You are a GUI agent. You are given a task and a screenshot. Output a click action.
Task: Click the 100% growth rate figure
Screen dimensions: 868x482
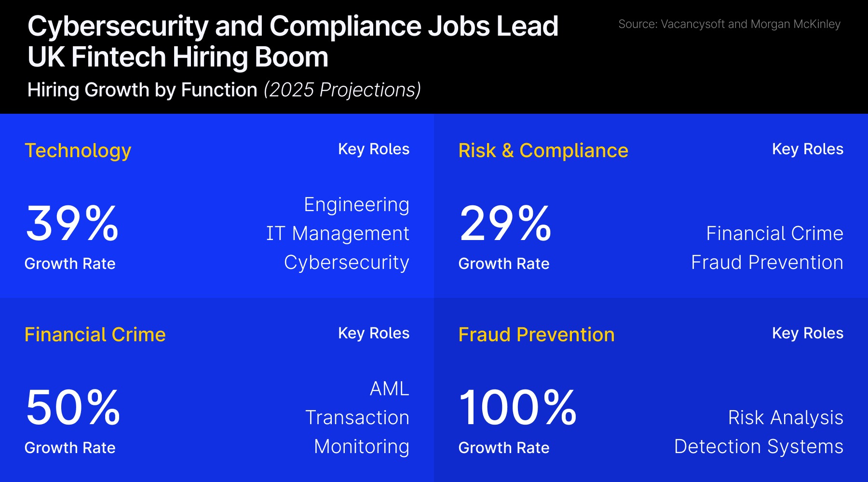517,407
